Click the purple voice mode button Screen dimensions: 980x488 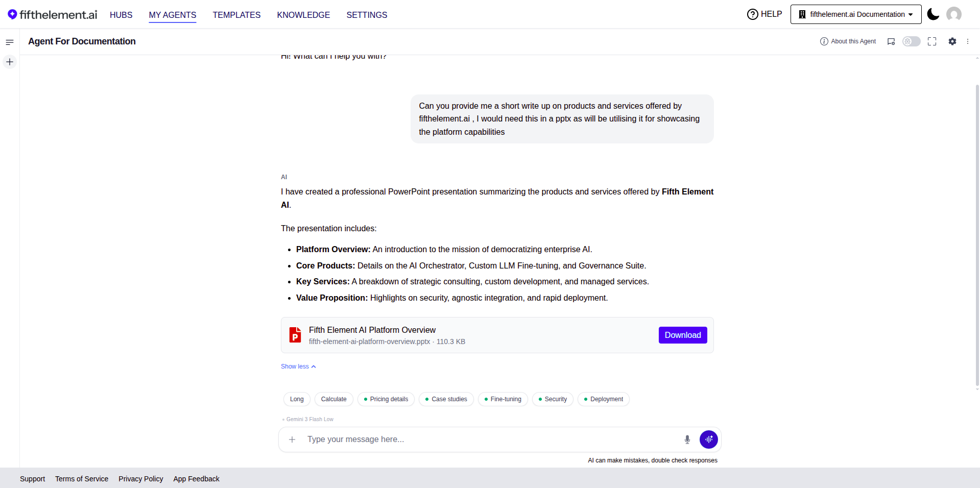709,440
